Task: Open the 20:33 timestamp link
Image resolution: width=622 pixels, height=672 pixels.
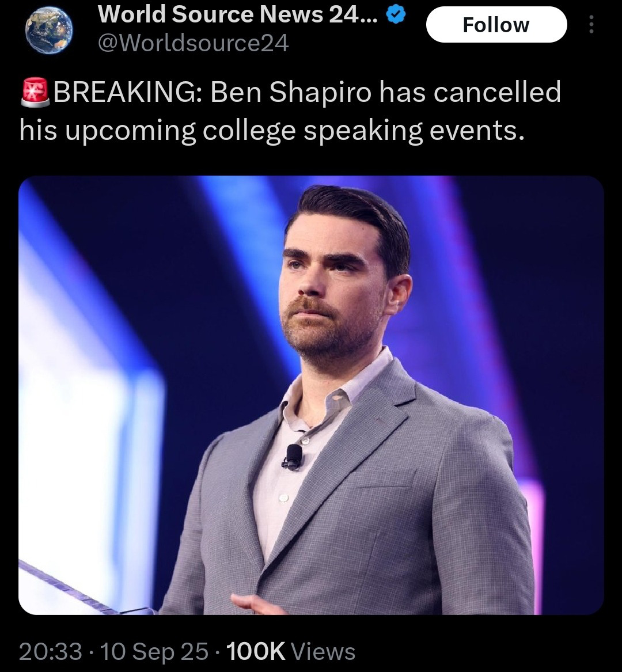Action: (51, 651)
